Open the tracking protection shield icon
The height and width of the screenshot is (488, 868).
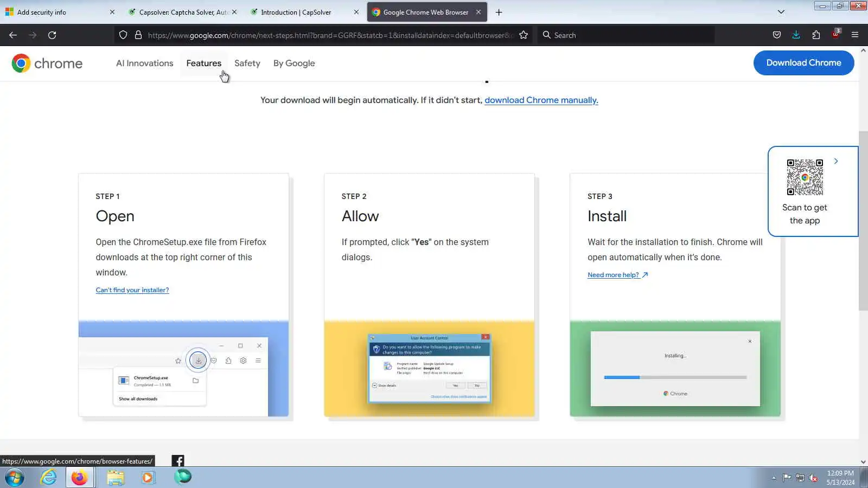(x=123, y=35)
